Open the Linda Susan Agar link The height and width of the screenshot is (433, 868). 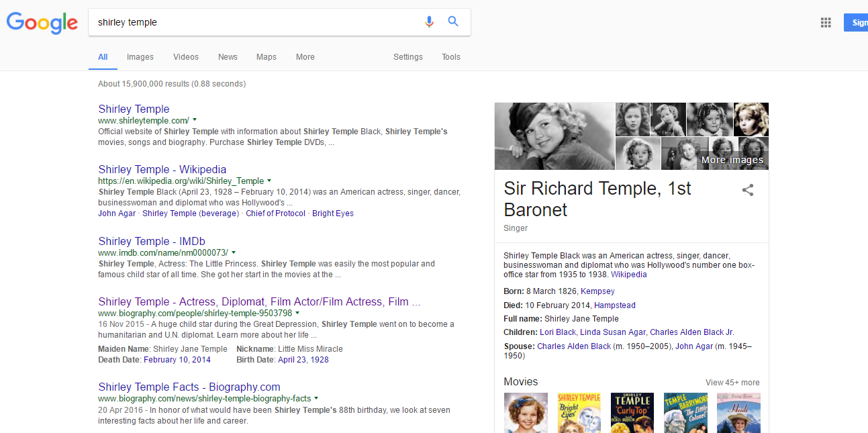tap(613, 332)
